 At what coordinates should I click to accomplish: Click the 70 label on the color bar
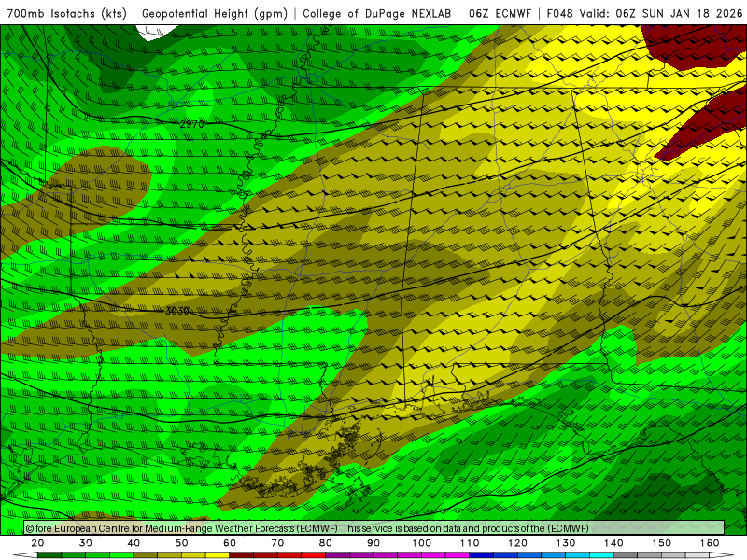[x=277, y=543]
